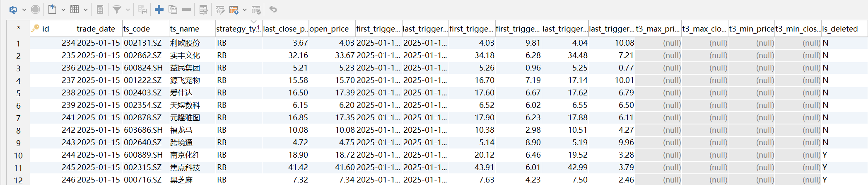This screenshot has height=185, width=868.
Task: Expand the filter funnel dropdown arrow
Action: (128, 9)
